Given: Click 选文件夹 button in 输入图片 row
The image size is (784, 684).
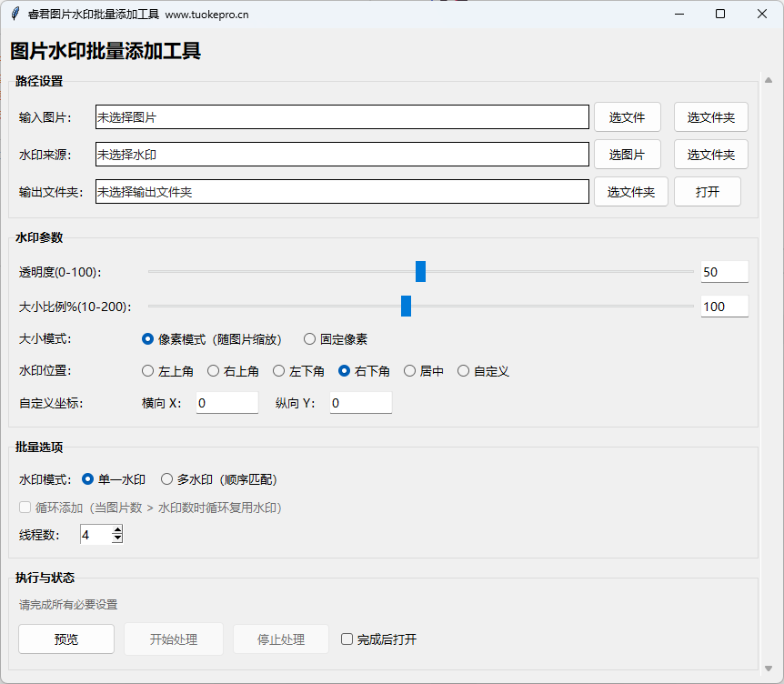Looking at the screenshot, I should pyautogui.click(x=710, y=117).
